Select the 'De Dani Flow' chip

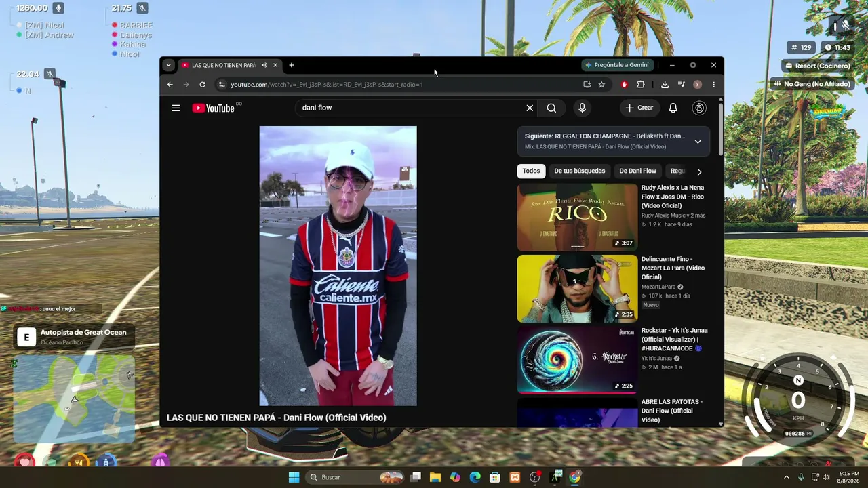[637, 171]
